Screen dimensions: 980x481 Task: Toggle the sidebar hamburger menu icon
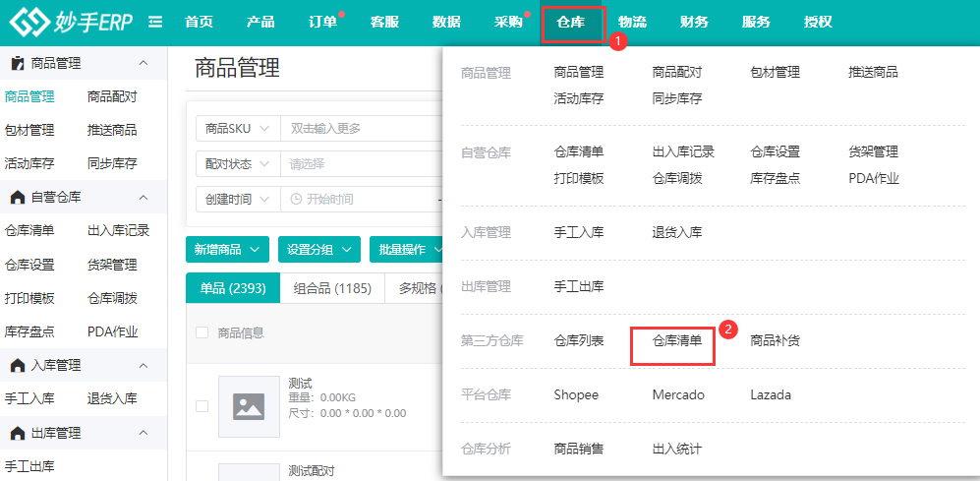click(x=155, y=23)
